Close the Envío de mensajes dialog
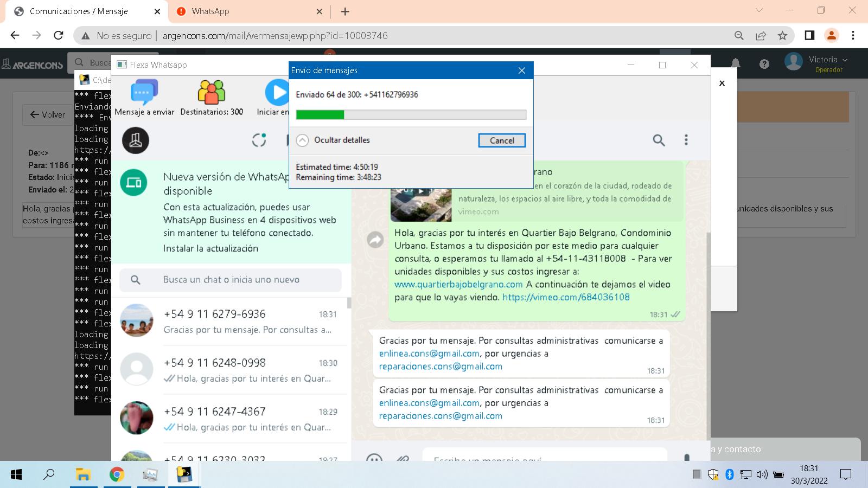The height and width of the screenshot is (488, 868). (x=522, y=70)
